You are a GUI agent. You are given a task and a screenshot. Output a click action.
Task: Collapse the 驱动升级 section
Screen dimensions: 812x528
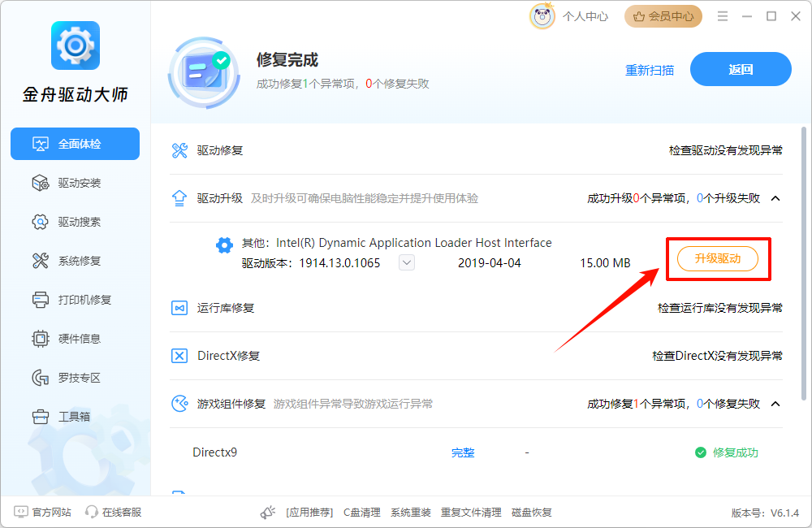coord(775,198)
